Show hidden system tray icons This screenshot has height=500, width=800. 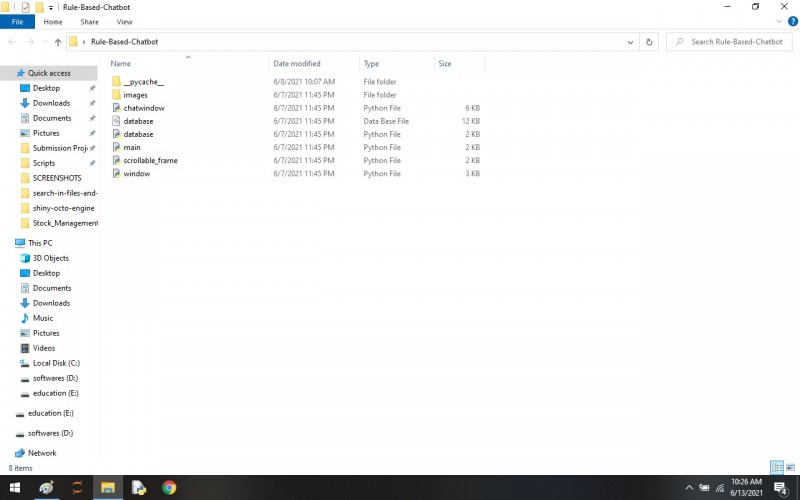click(689, 488)
